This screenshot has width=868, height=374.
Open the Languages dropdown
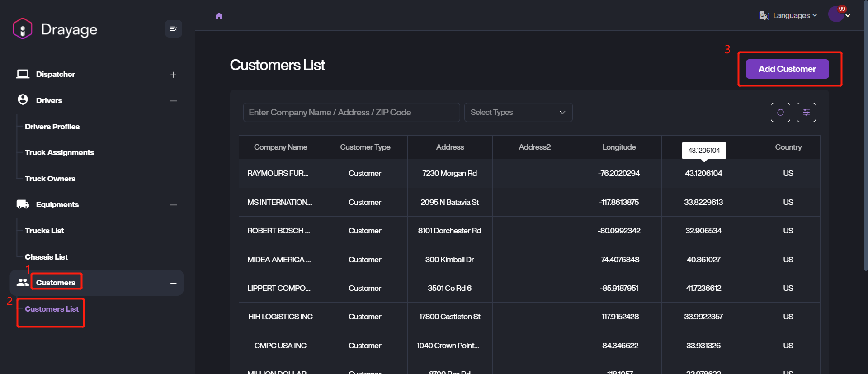click(789, 16)
